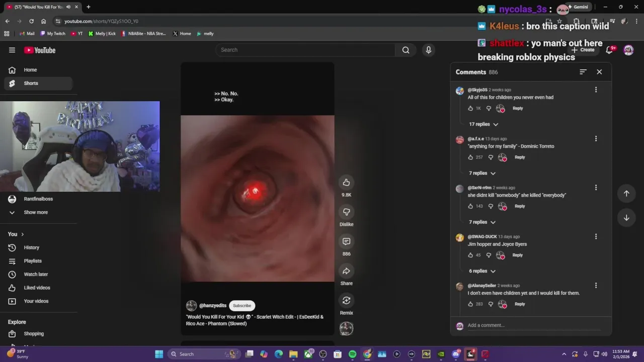
Task: Open options menu for @a.f.x.e comment
Action: pos(596,138)
